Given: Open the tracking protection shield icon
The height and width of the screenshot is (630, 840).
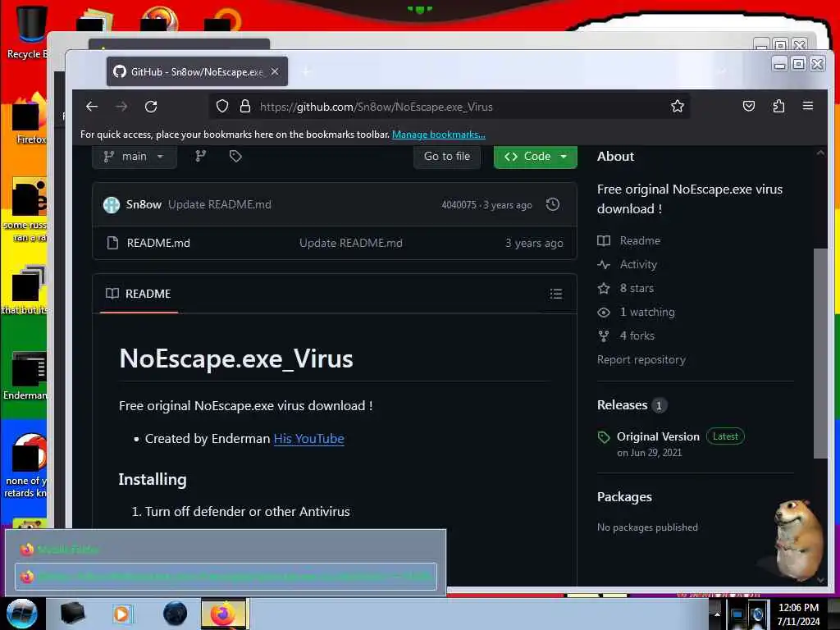Looking at the screenshot, I should [x=222, y=107].
